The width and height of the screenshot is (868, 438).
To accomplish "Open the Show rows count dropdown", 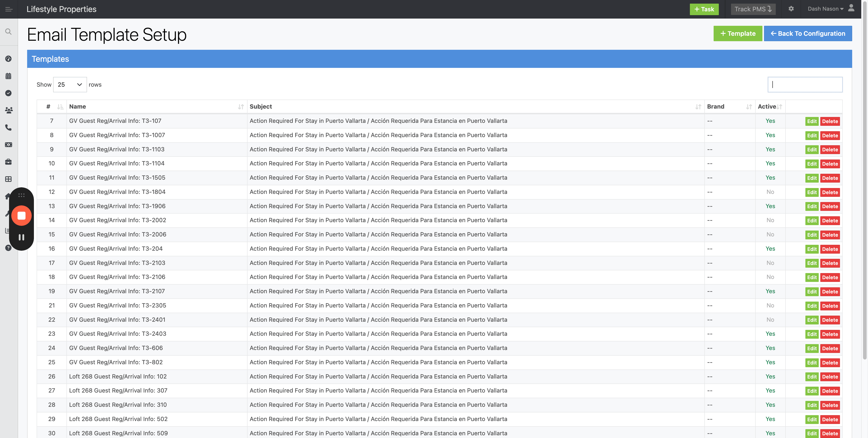I will 70,85.
